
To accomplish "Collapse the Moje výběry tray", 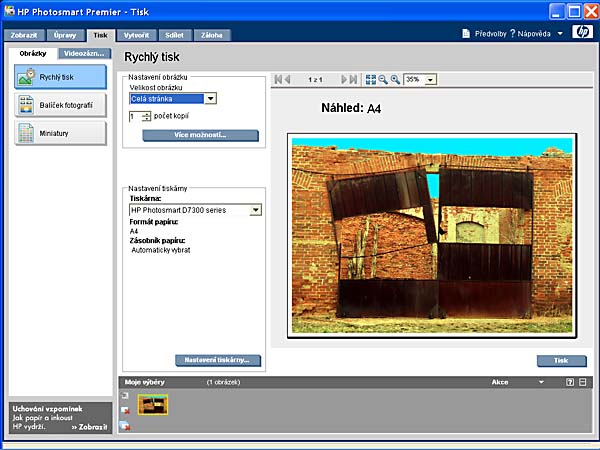I will pos(583,382).
